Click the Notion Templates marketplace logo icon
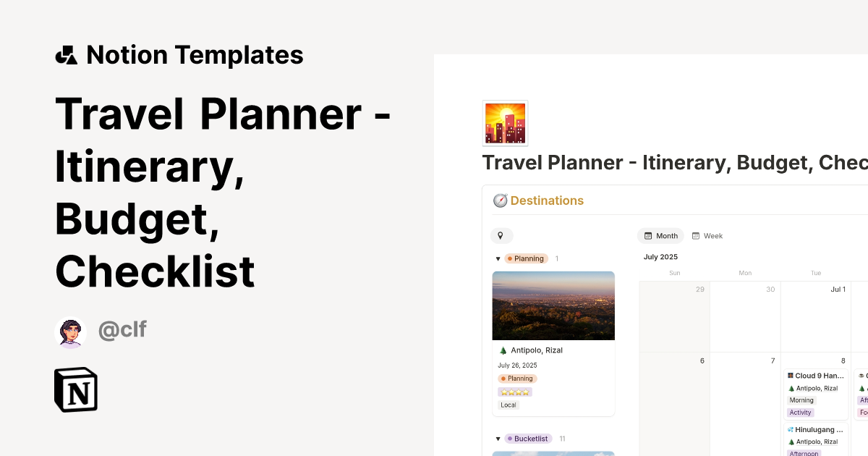868x456 pixels. (67, 55)
